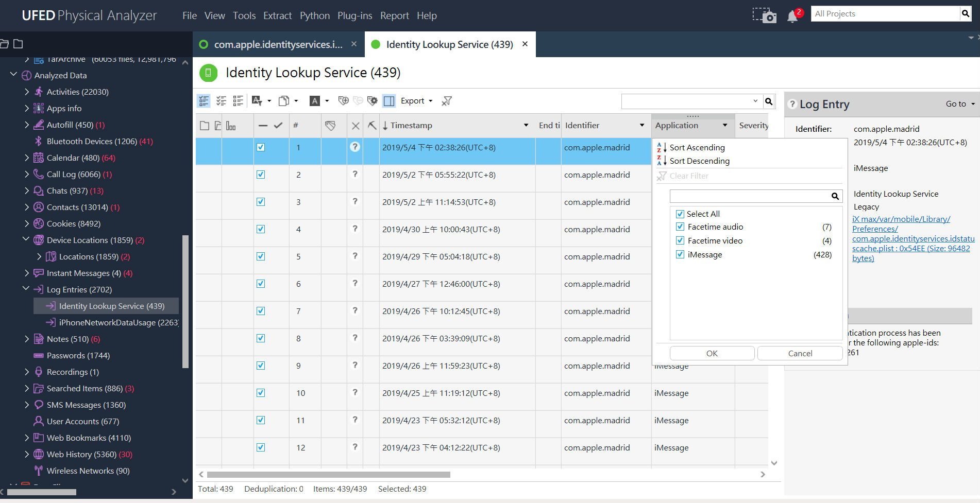Open the screen capture camera tool
Screen dimensions: 980x503
(x=764, y=15)
